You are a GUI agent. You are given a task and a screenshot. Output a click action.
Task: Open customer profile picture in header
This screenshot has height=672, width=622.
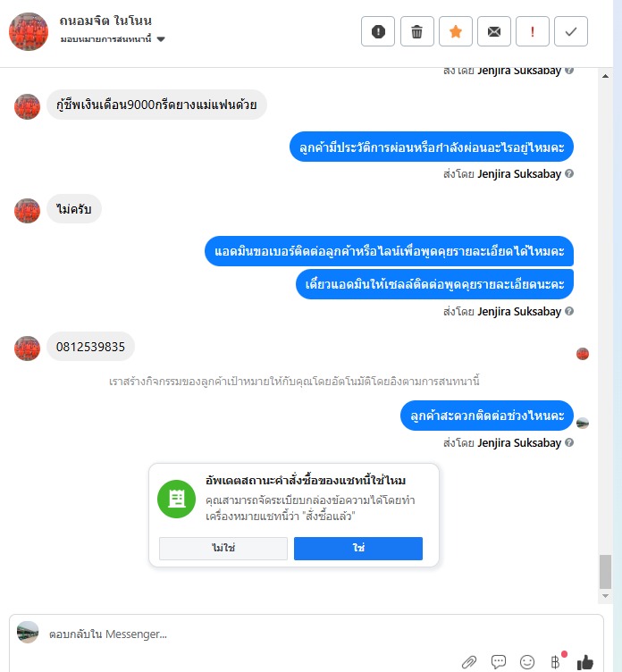pos(29,31)
